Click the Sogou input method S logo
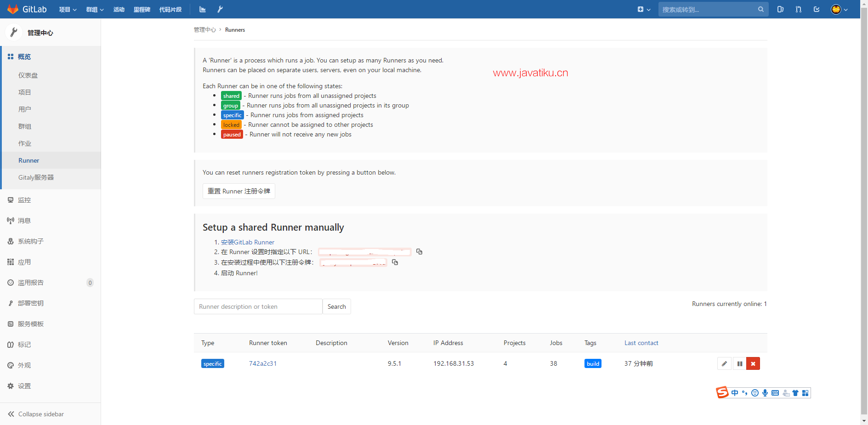The height and width of the screenshot is (425, 868). 722,392
